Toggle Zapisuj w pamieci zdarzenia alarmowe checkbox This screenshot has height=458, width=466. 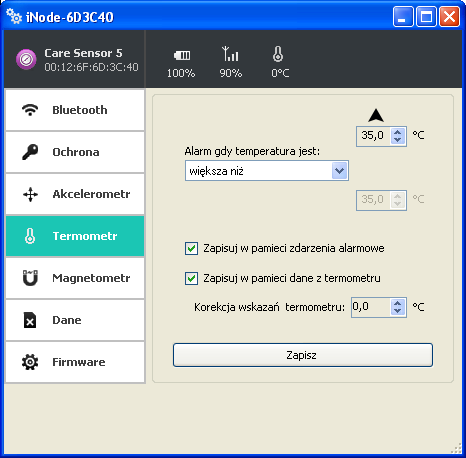(x=191, y=248)
